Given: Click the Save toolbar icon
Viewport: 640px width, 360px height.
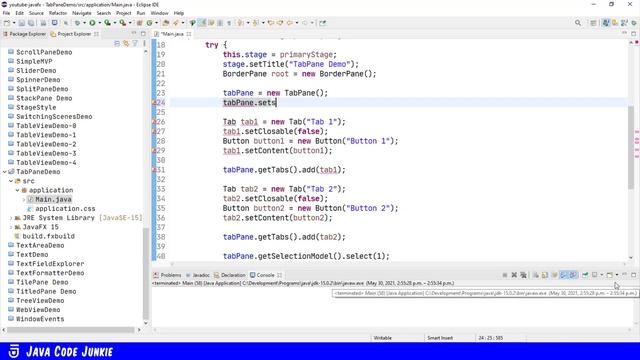Looking at the screenshot, I should pos(22,23).
